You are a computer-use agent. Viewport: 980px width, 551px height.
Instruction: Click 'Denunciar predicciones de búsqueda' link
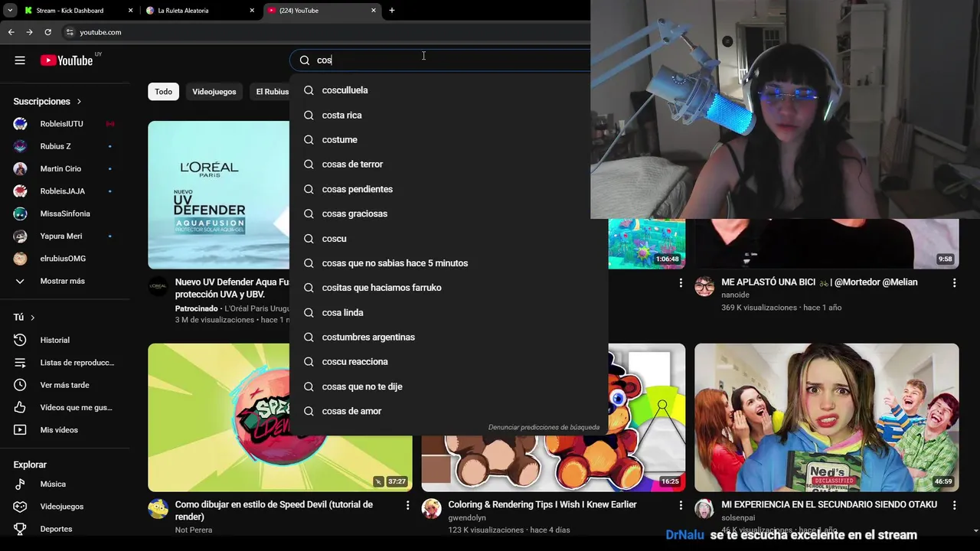click(x=544, y=427)
